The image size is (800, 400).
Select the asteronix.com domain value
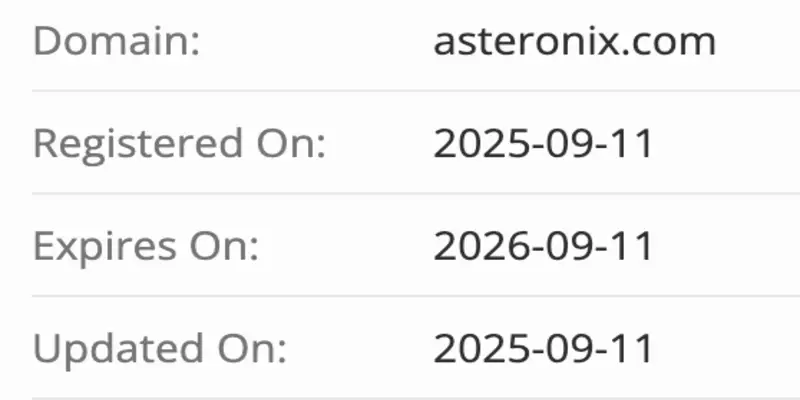tap(574, 42)
